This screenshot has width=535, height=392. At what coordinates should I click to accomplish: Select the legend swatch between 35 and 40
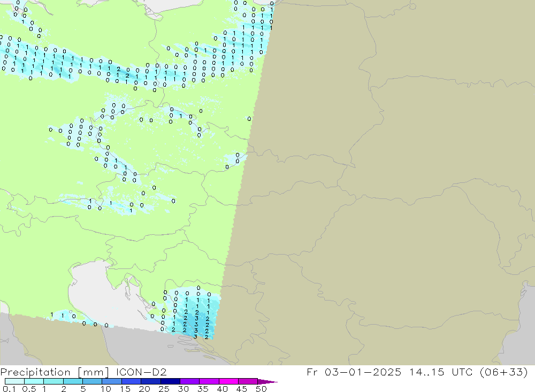pos(209,381)
